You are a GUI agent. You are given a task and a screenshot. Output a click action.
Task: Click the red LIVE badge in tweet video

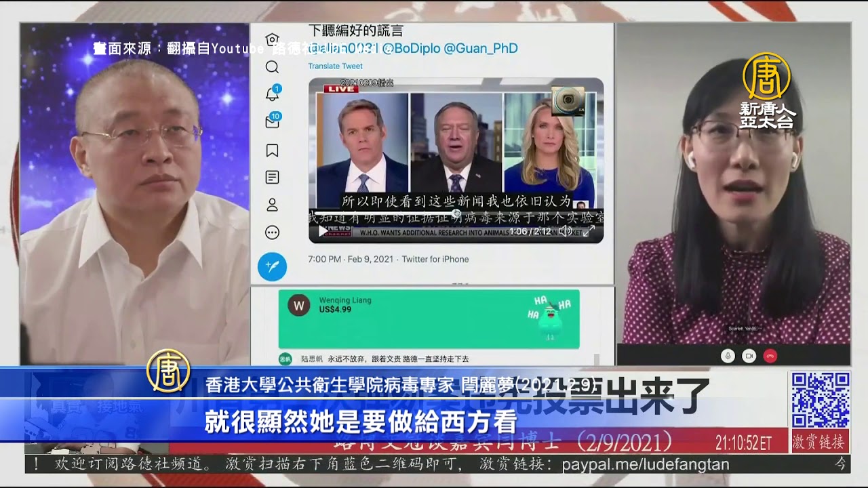point(341,89)
